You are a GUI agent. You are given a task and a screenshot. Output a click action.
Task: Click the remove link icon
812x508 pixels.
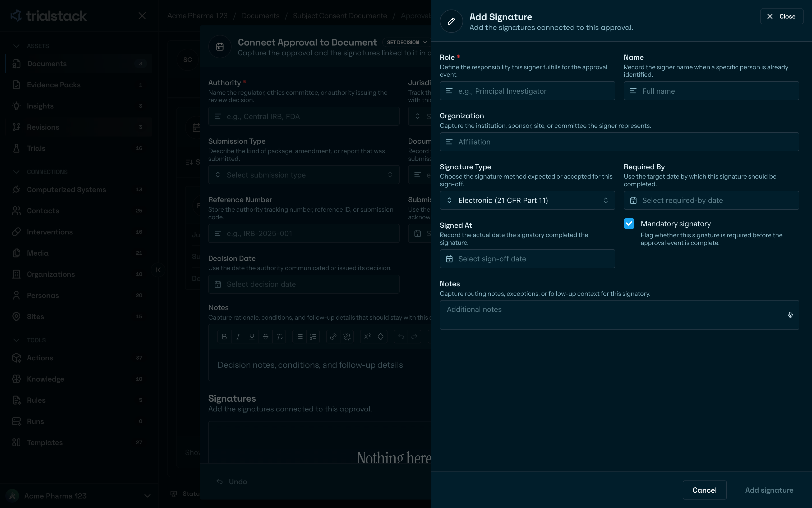click(x=347, y=337)
